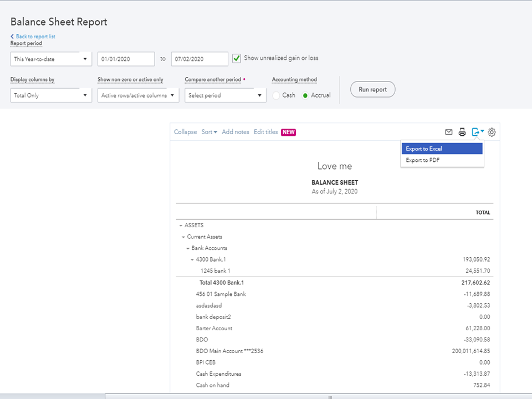Open the This Year-to-date period dropdown
This screenshot has width=532, height=399.
51,59
